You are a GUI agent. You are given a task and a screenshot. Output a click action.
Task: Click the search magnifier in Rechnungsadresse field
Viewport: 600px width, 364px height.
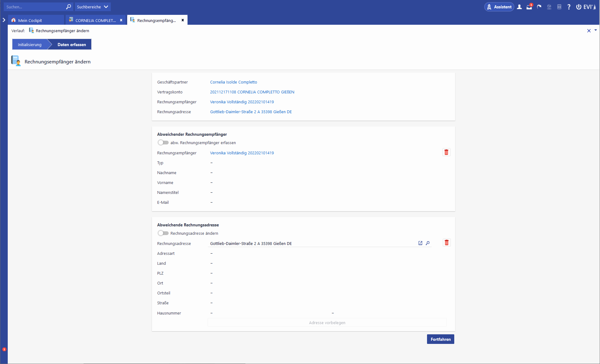(x=428, y=243)
